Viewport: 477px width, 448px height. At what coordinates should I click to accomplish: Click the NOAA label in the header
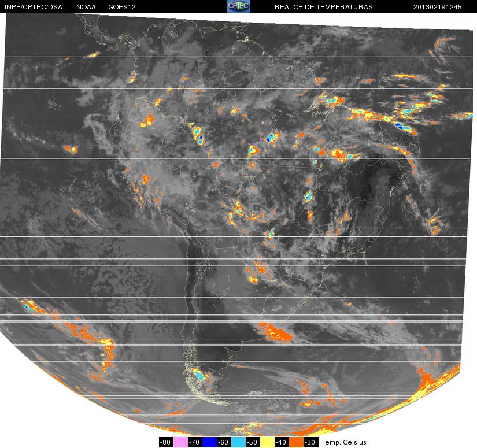coord(86,7)
